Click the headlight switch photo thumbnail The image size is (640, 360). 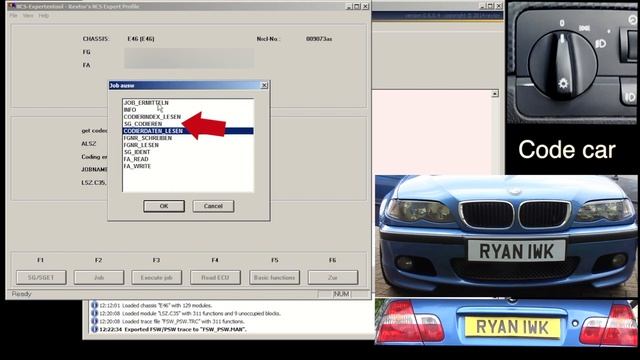(x=571, y=63)
